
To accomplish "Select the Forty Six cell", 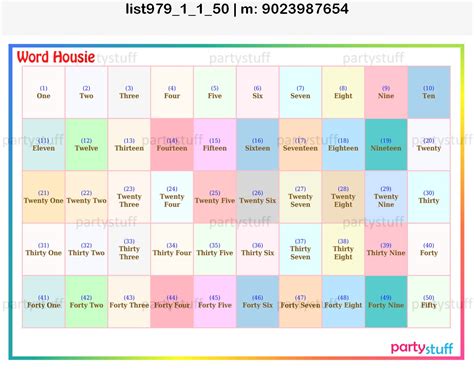I will point(258,302).
